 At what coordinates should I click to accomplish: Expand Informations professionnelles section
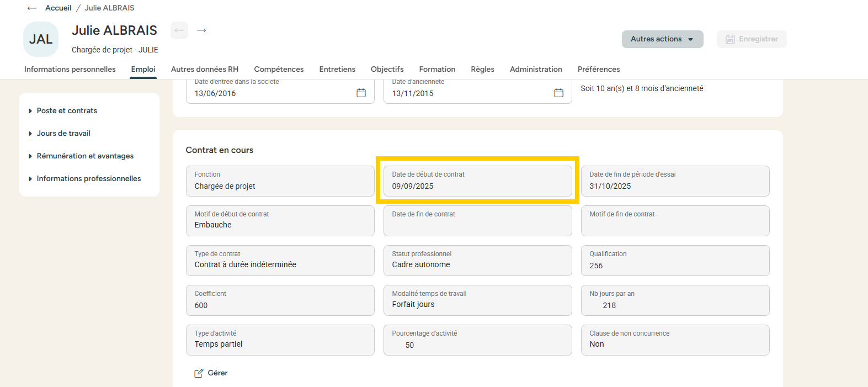click(85, 179)
